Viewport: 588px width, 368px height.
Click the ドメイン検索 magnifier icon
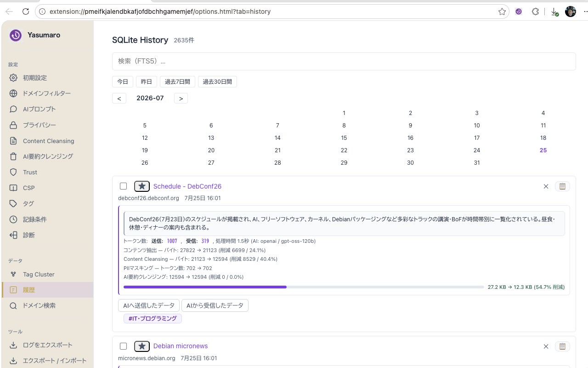[x=13, y=305]
